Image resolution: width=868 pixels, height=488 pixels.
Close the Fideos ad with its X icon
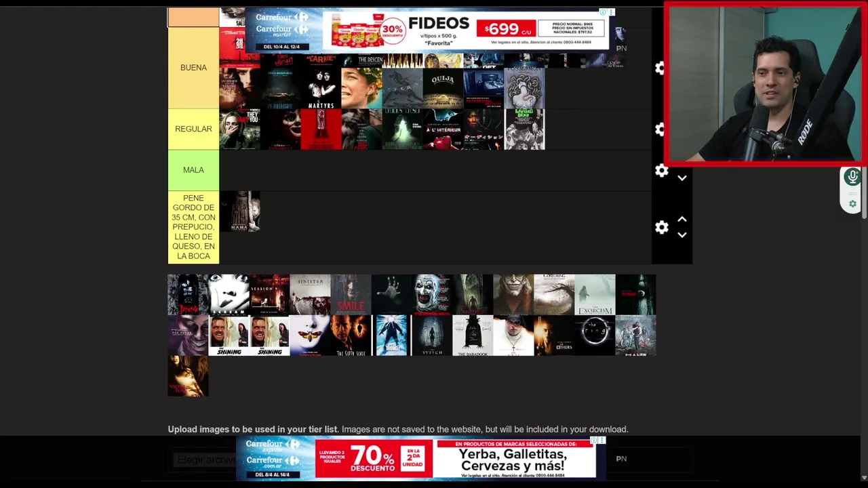(611, 12)
